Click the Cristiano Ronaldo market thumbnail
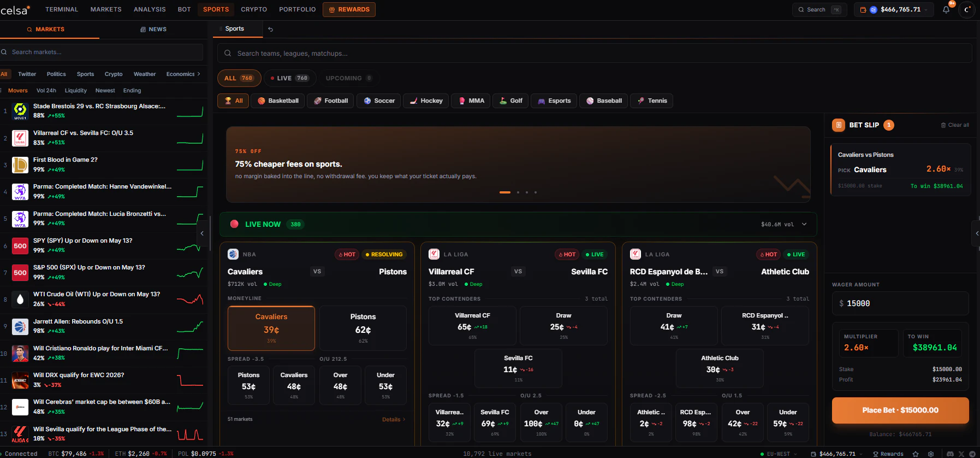Viewport: 980px width, 458px height. (20, 353)
